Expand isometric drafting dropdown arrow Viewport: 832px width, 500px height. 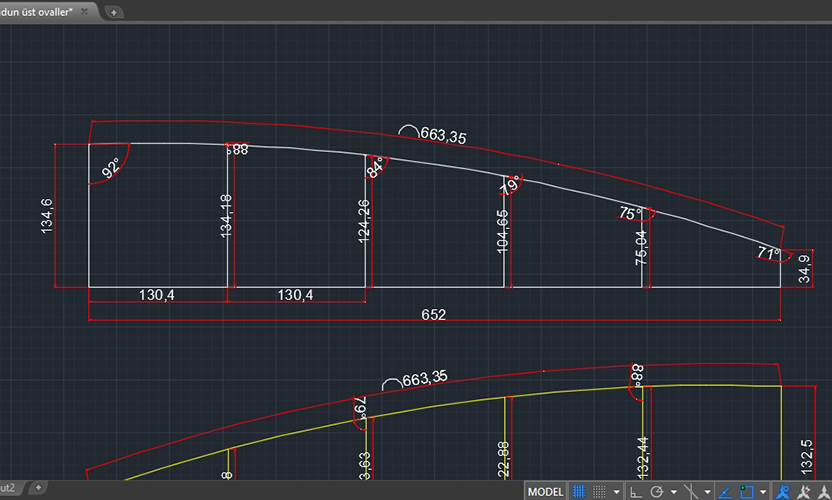pyautogui.click(x=706, y=492)
